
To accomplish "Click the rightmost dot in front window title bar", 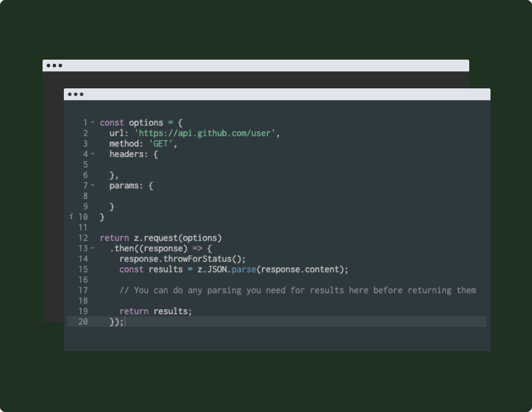I will click(81, 94).
